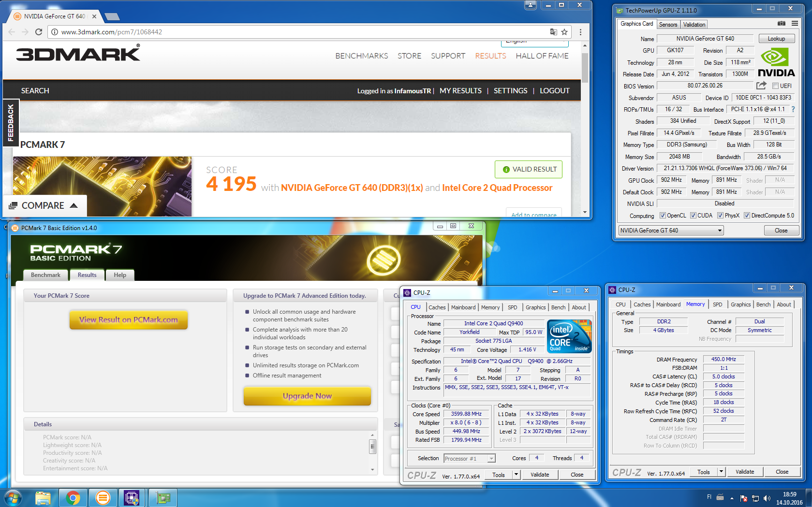Screen dimensions: 812x507
Task: Click the CPU-Z taskbar icon
Action: pos(132,497)
